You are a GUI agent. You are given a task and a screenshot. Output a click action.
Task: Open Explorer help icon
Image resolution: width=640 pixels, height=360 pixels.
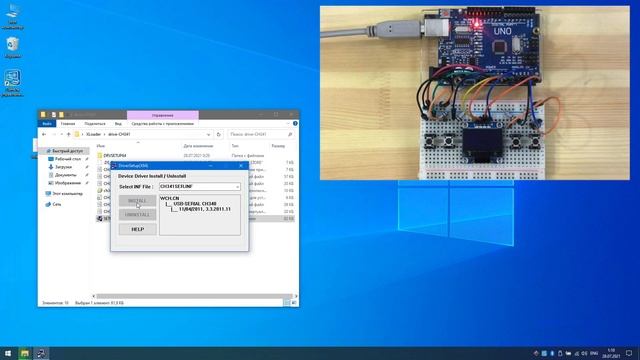coord(295,123)
